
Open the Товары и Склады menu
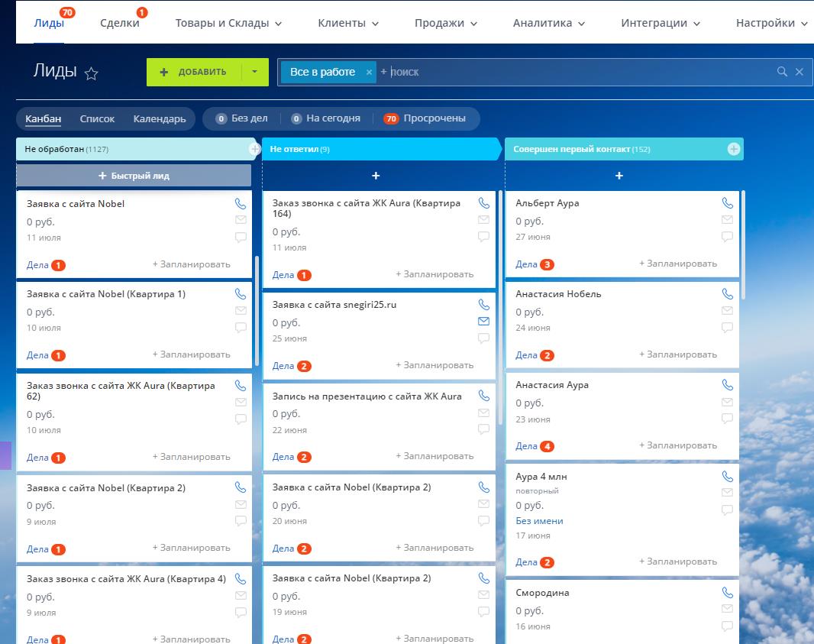pyautogui.click(x=228, y=23)
